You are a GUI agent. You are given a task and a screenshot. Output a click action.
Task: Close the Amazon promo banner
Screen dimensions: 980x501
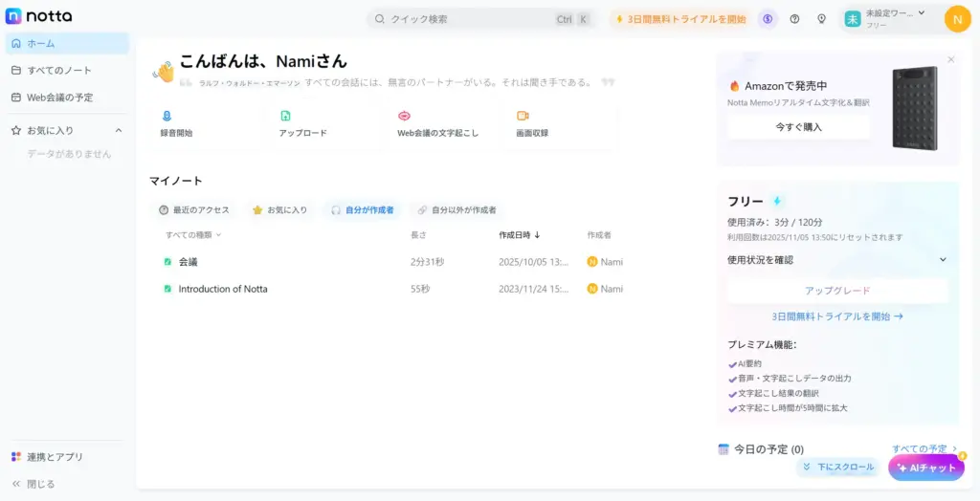pyautogui.click(x=951, y=60)
